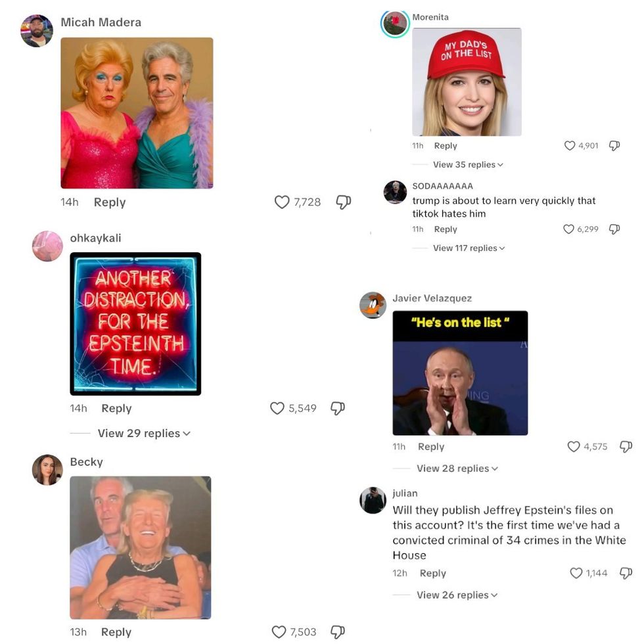Dislike ohkaykali's comment with thumbs-down
Screen dimensions: 644x644
coord(338,408)
